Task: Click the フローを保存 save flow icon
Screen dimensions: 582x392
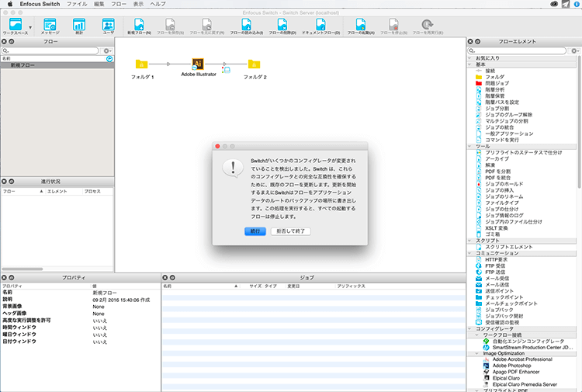Action: point(170,26)
